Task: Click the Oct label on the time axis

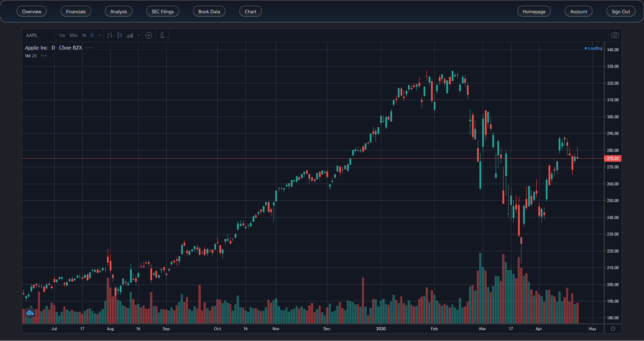Action: (217, 329)
